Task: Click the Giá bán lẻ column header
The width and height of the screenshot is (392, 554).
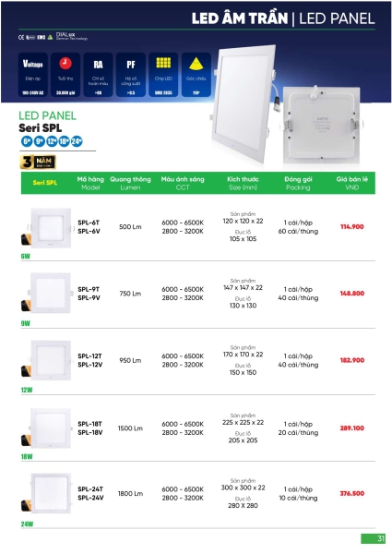Action: (x=351, y=183)
